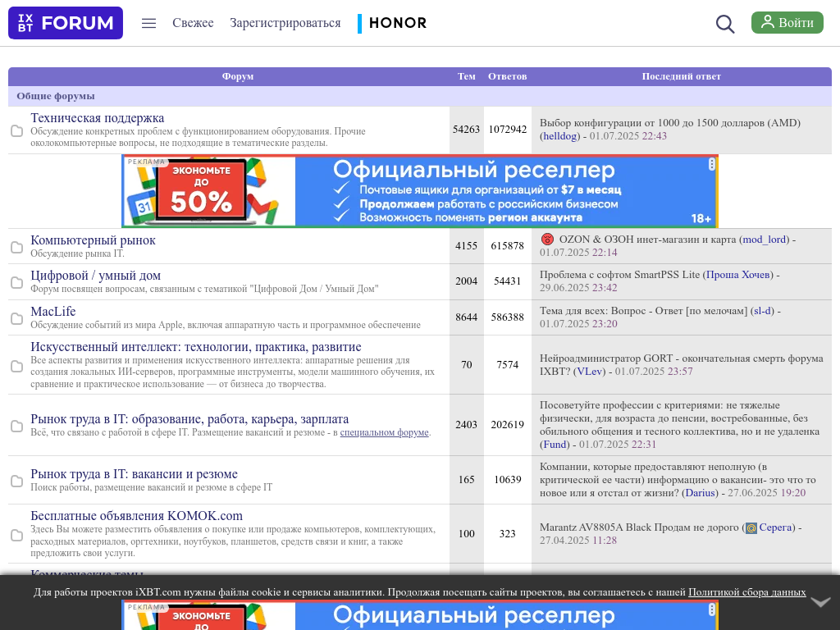Click folder icon beside Рынок труда: образование
The width and height of the screenshot is (840, 630).
point(17,426)
